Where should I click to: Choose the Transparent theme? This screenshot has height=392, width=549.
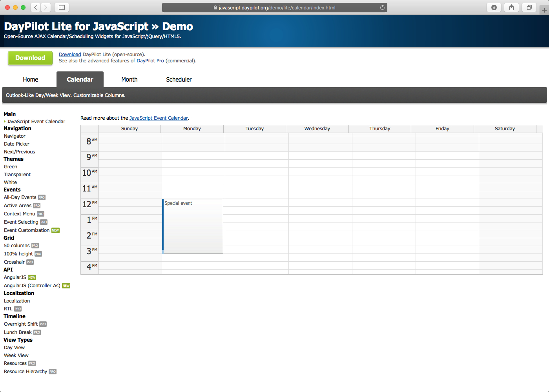(17, 175)
